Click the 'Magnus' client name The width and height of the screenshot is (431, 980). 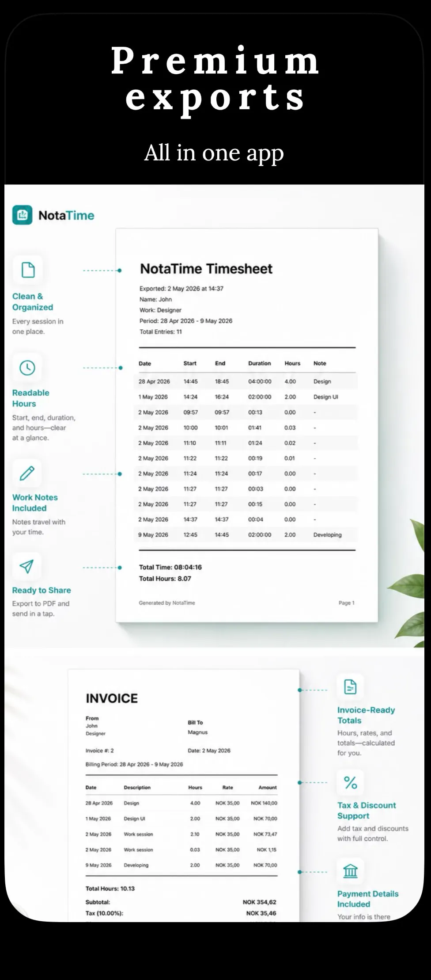197,732
